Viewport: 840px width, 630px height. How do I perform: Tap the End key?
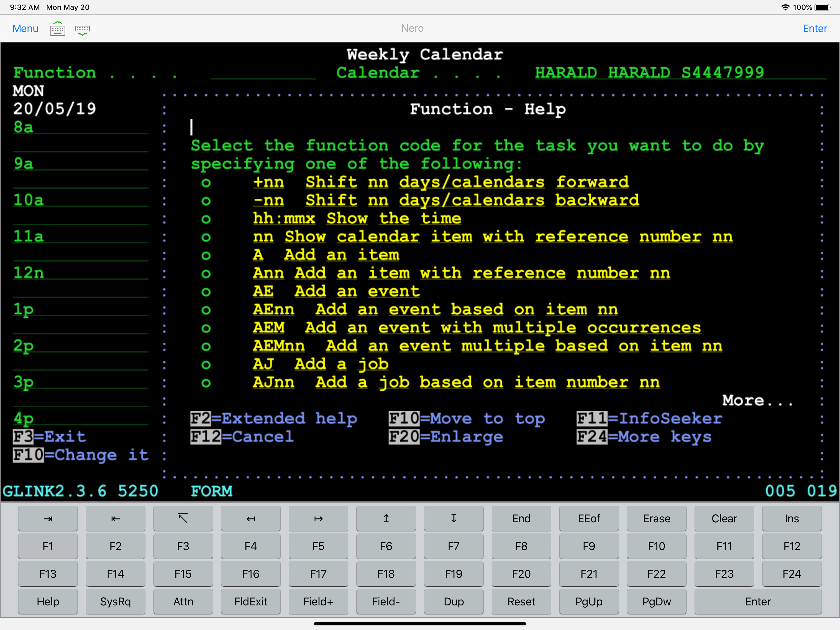521,518
